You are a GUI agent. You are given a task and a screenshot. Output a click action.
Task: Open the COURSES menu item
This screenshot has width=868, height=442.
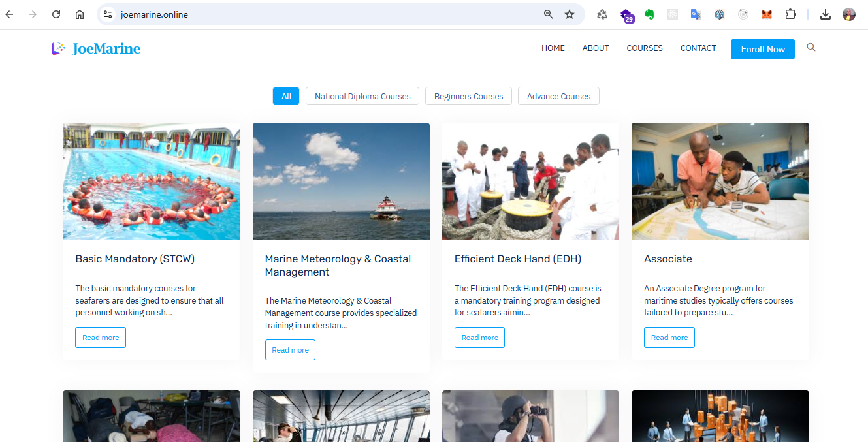pyautogui.click(x=645, y=48)
